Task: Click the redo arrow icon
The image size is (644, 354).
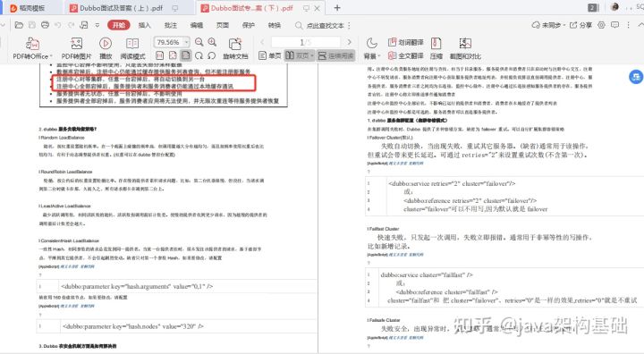Action: click(71, 25)
